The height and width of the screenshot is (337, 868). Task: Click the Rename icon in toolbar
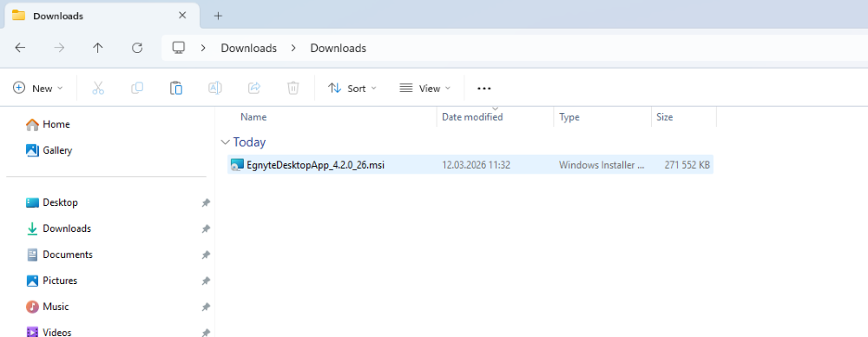pyautogui.click(x=214, y=88)
